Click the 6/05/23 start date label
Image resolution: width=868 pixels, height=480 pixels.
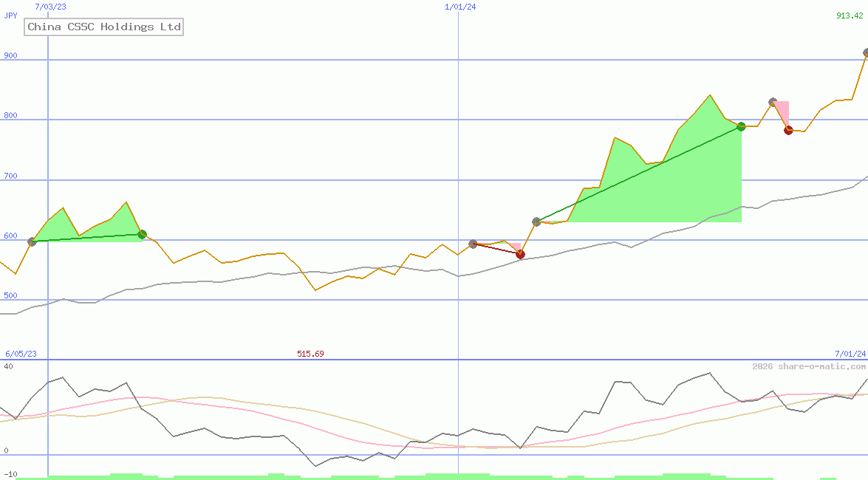(21, 354)
